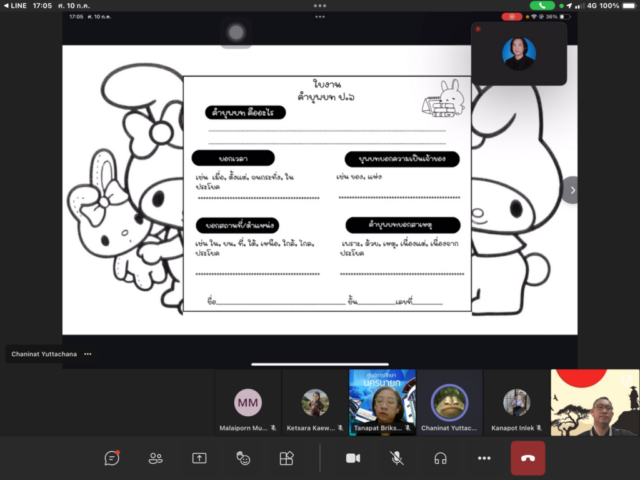Toggle the video camera on
Screen dimensions: 640x480
(x=353, y=458)
